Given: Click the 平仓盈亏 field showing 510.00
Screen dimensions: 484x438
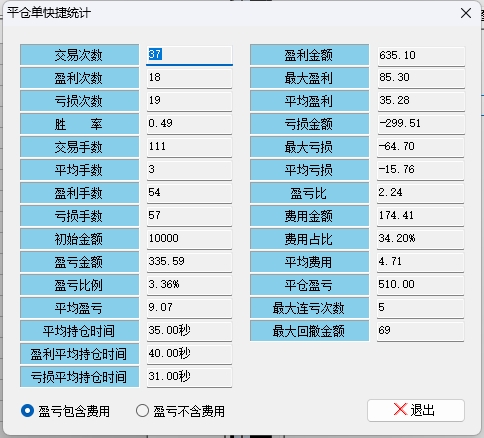Looking at the screenshot, I should click(421, 285).
